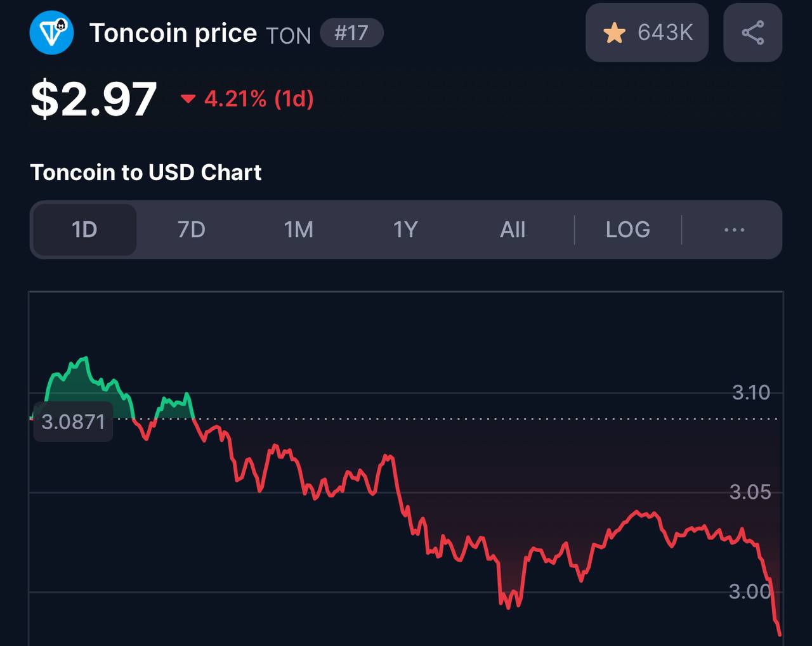Add Toncoin to watchlist via star
Screen dimensions: 812x646
click(x=615, y=33)
